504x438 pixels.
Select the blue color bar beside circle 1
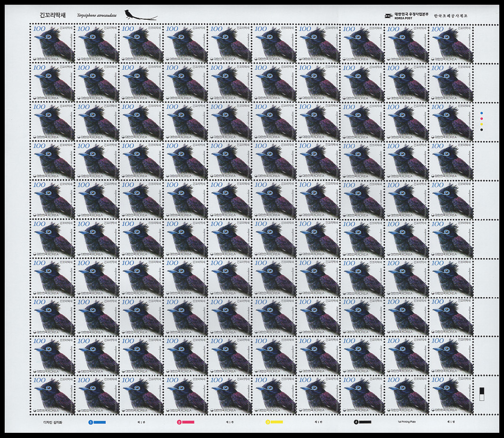(x=100, y=422)
